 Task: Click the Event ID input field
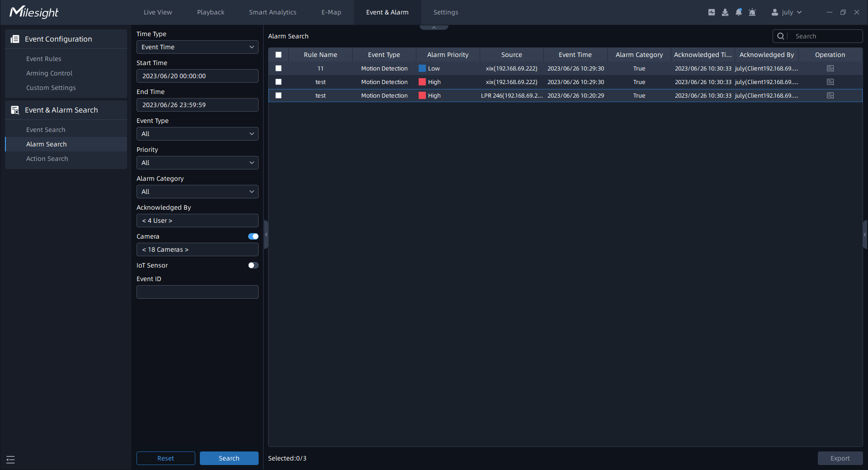pos(197,292)
